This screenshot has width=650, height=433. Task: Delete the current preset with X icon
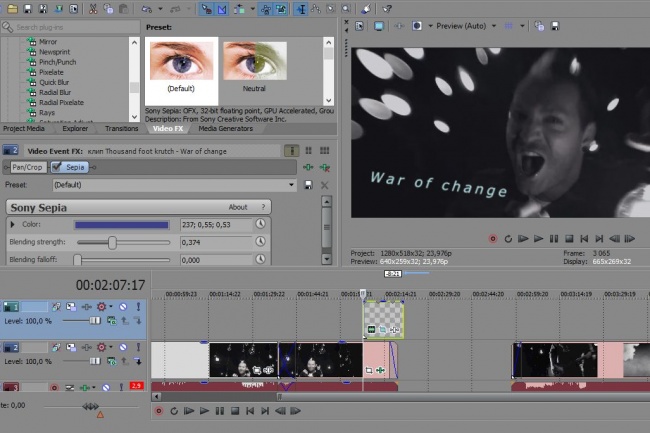tap(325, 185)
